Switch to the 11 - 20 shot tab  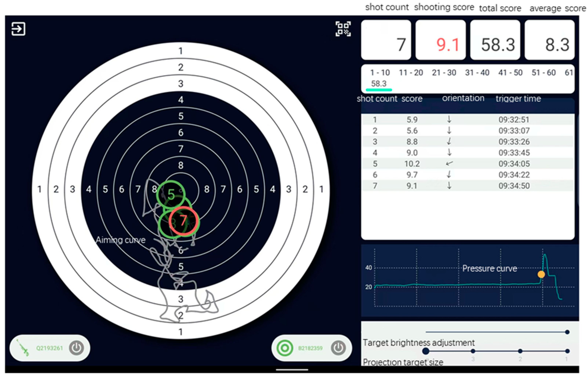coord(411,73)
